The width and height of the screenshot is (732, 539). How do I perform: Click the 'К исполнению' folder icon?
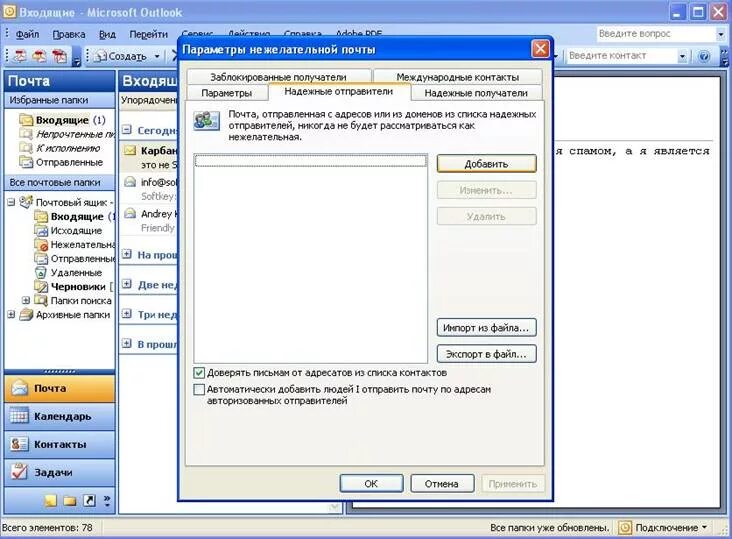[x=26, y=148]
